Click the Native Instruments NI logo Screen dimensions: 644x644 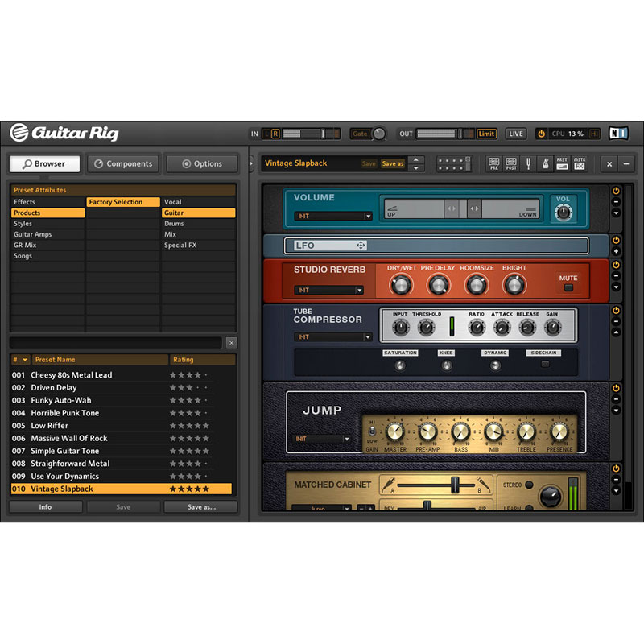coord(618,134)
